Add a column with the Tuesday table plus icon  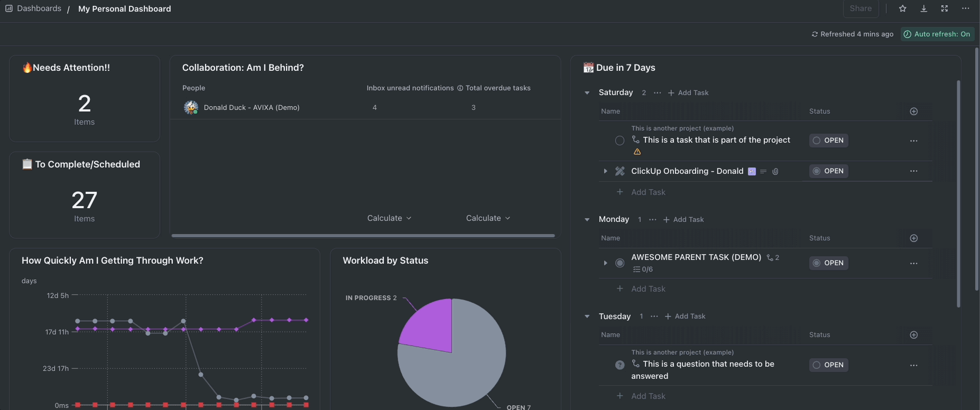914,335
